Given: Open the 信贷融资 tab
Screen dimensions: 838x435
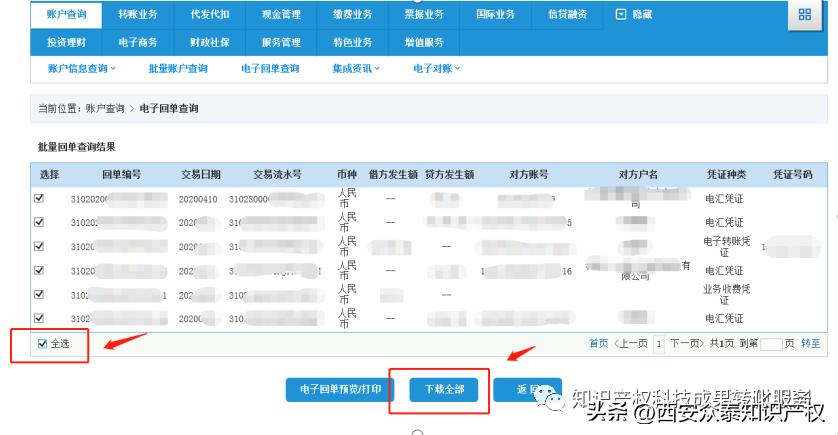Looking at the screenshot, I should pyautogui.click(x=568, y=14).
